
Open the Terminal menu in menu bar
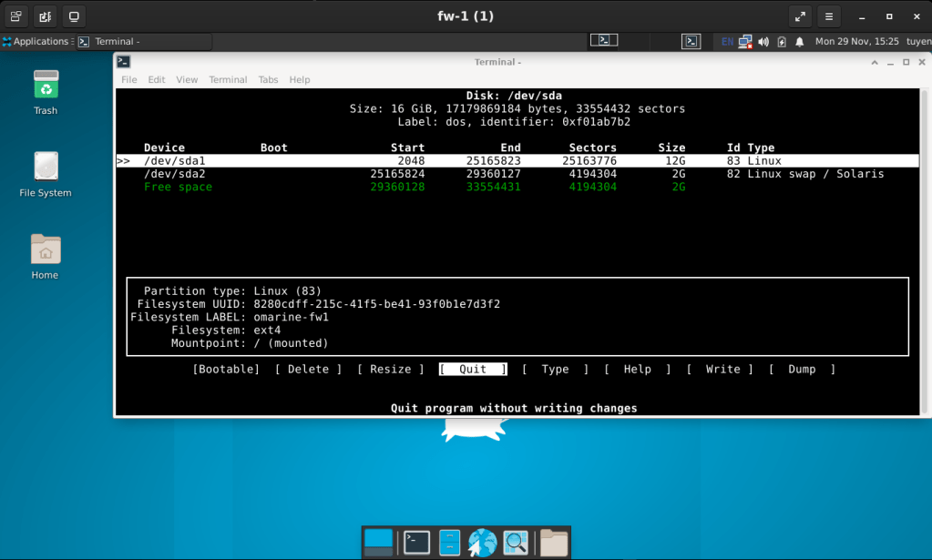[x=228, y=80]
